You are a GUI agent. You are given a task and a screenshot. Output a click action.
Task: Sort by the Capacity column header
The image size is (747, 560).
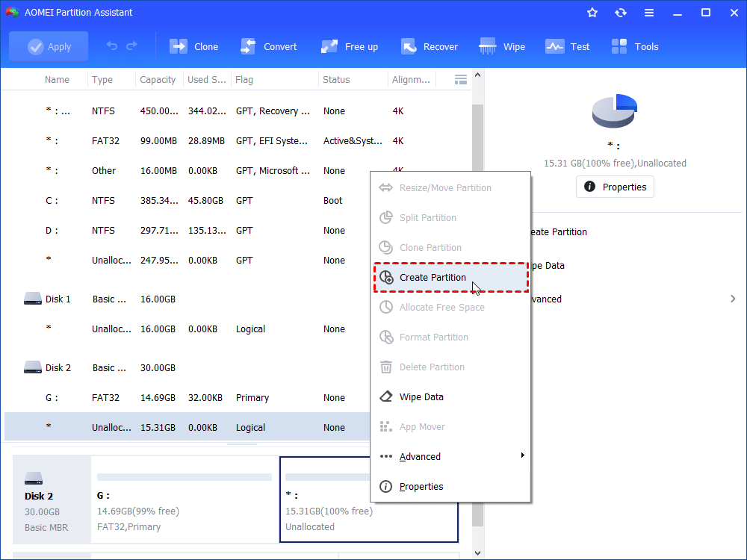pyautogui.click(x=158, y=80)
